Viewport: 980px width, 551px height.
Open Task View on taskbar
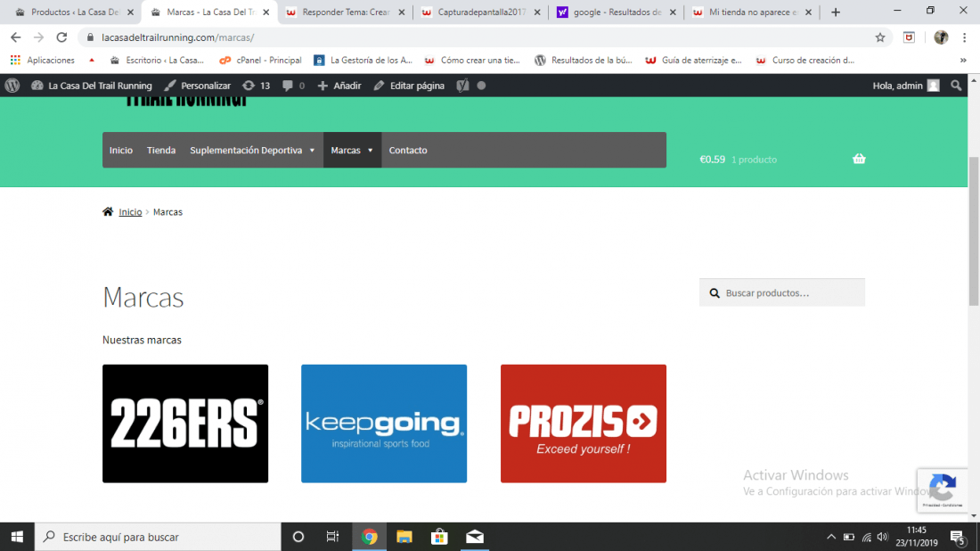pos(332,537)
